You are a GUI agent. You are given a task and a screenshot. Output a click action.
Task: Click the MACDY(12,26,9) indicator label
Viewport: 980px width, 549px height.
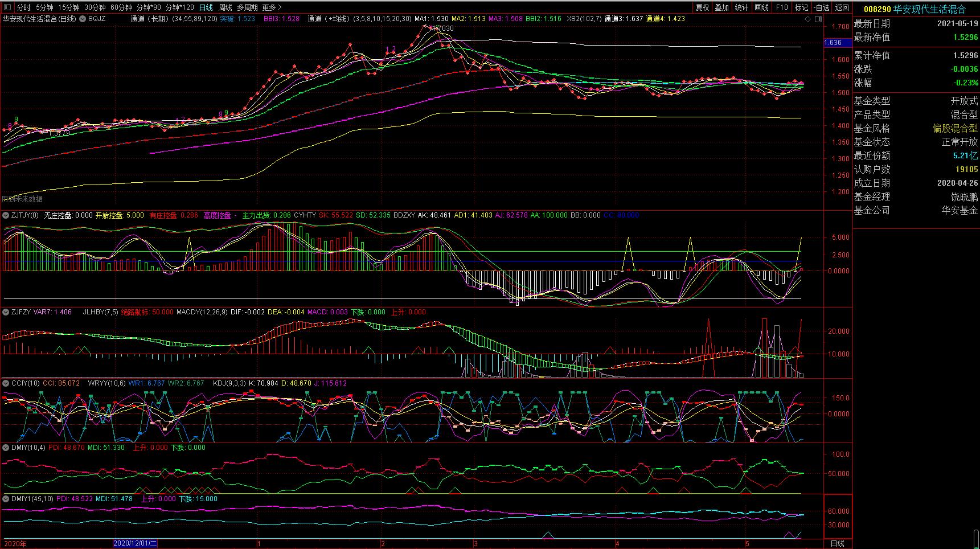click(202, 312)
